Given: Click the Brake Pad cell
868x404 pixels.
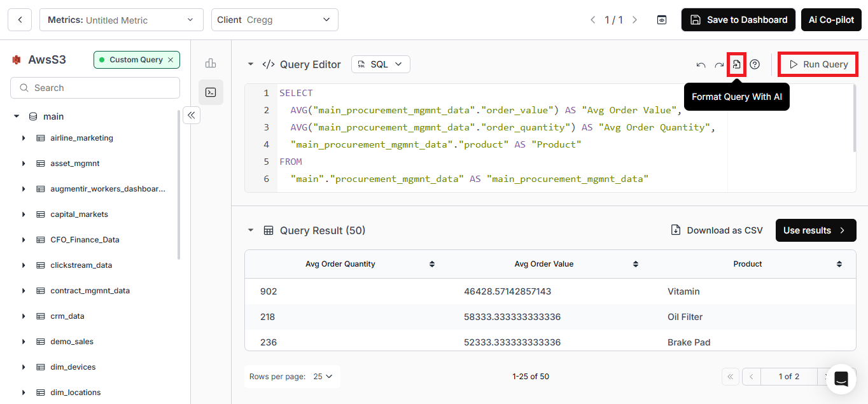Looking at the screenshot, I should point(689,342).
